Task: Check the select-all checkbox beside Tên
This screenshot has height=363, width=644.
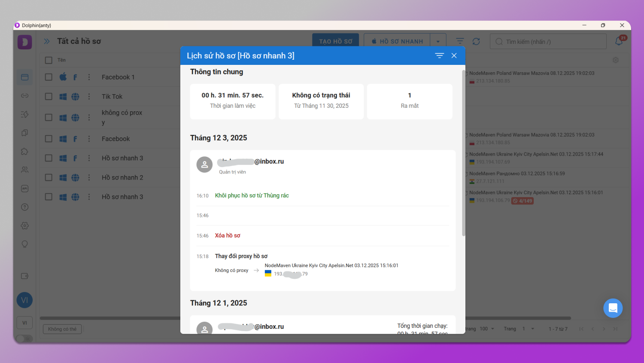Action: tap(49, 60)
